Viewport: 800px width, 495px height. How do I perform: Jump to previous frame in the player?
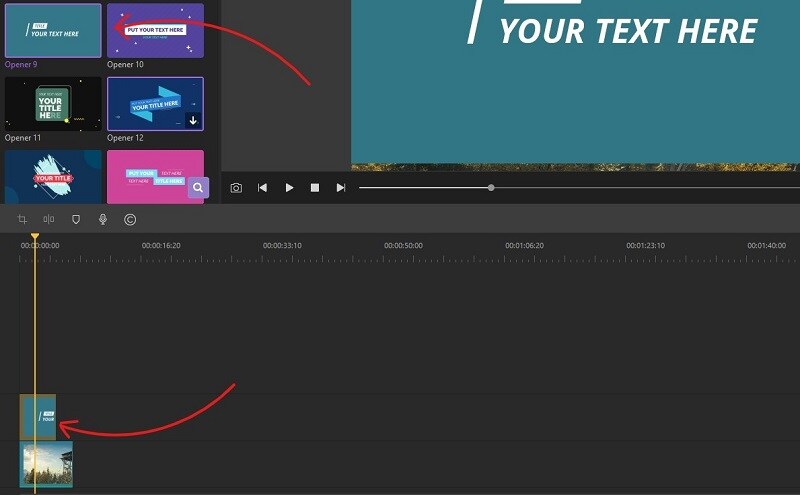[262, 188]
